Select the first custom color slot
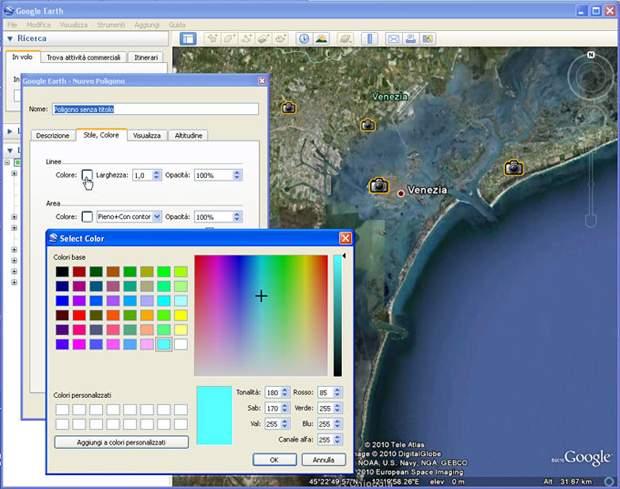The height and width of the screenshot is (489, 620). (x=62, y=410)
